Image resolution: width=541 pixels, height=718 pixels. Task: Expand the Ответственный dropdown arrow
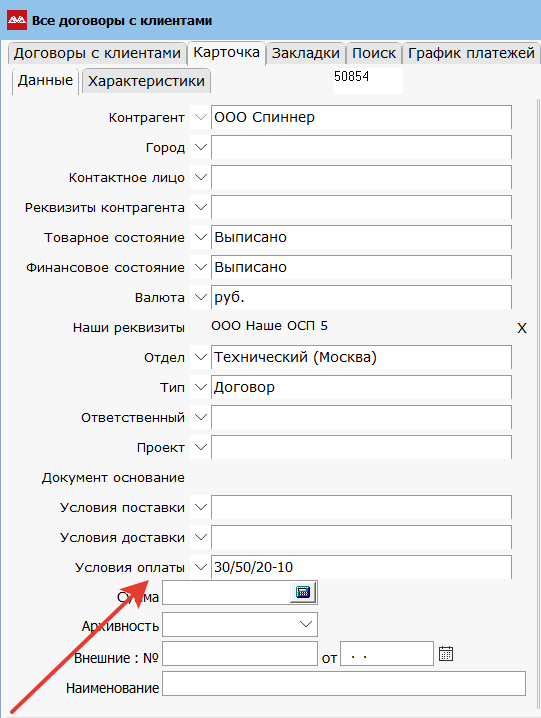(200, 417)
